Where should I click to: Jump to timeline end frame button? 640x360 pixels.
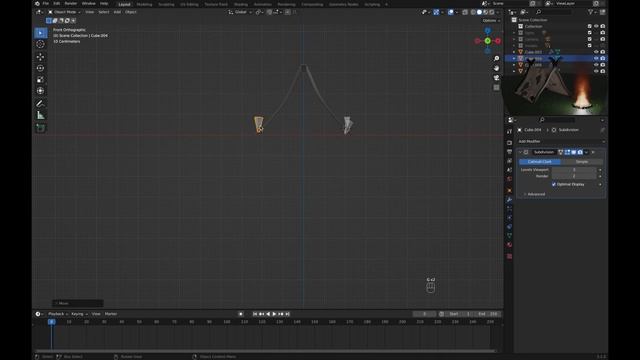pos(287,314)
